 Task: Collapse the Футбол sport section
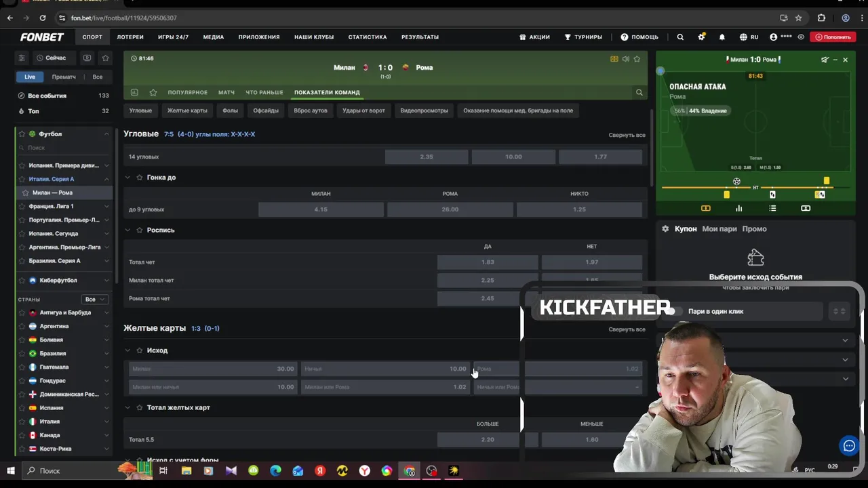click(x=106, y=134)
